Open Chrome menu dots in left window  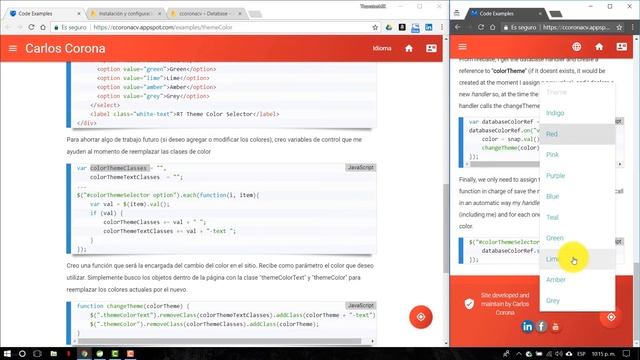442,27
